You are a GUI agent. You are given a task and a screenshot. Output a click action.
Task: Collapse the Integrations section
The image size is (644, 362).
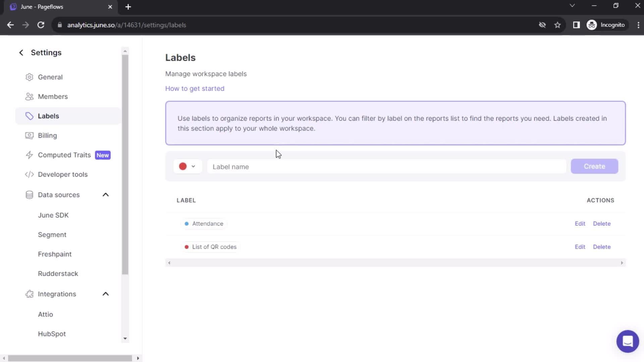106,294
